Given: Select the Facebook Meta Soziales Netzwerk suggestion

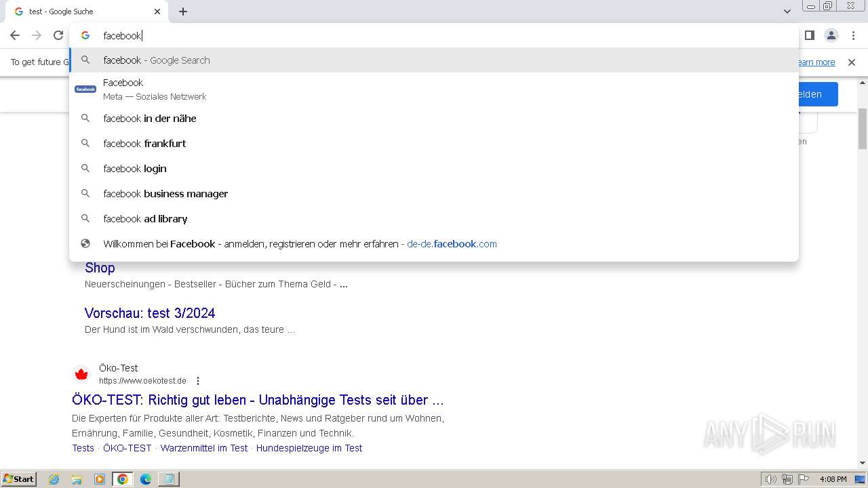Looking at the screenshot, I should [x=434, y=89].
